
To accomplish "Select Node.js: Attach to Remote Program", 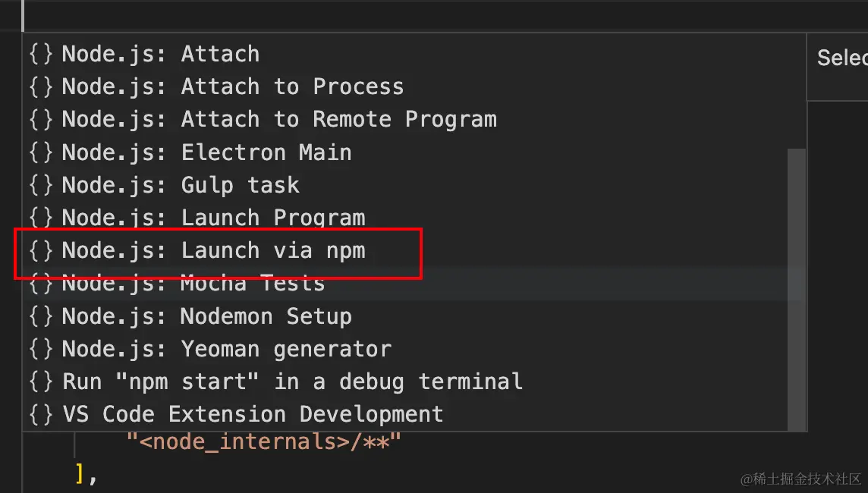I will 279,119.
